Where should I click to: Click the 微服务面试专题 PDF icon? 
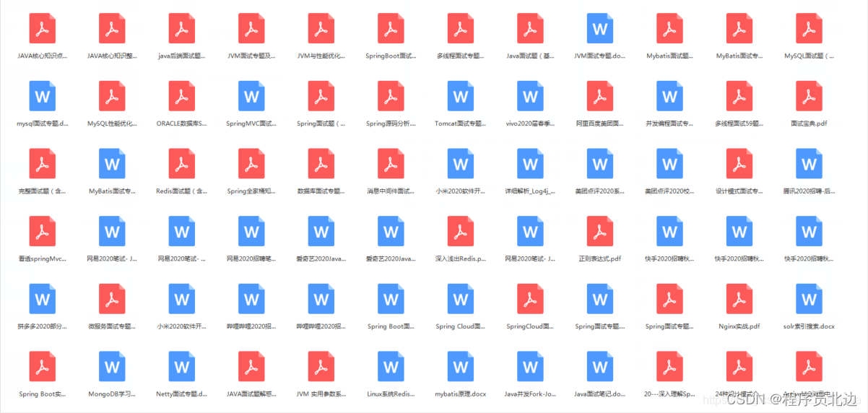112,298
